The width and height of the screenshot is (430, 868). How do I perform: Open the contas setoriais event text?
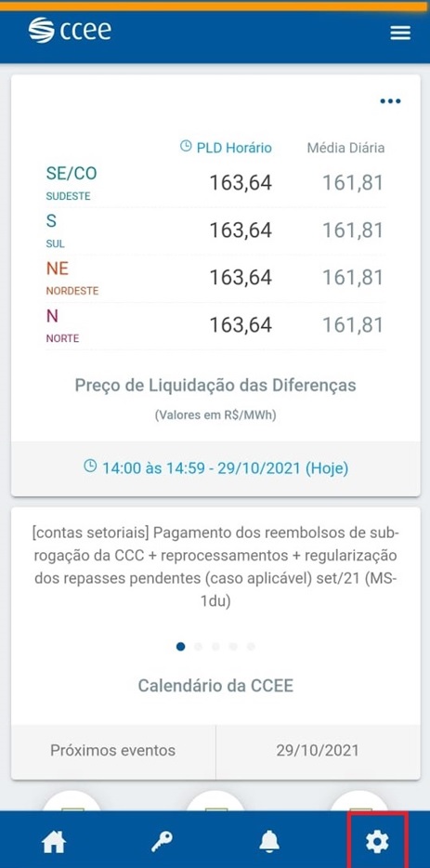point(215,568)
